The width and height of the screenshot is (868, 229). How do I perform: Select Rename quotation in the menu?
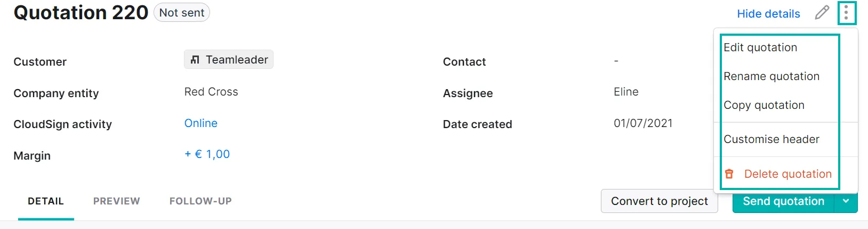pos(771,76)
